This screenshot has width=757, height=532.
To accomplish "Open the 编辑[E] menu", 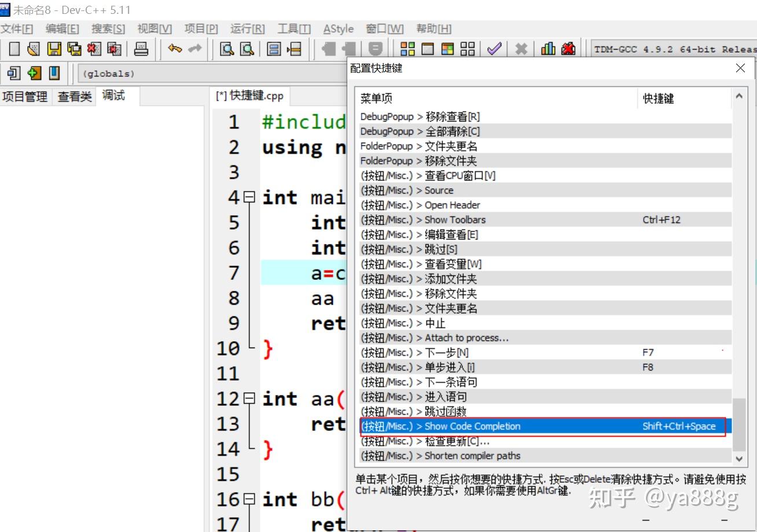I will point(62,29).
